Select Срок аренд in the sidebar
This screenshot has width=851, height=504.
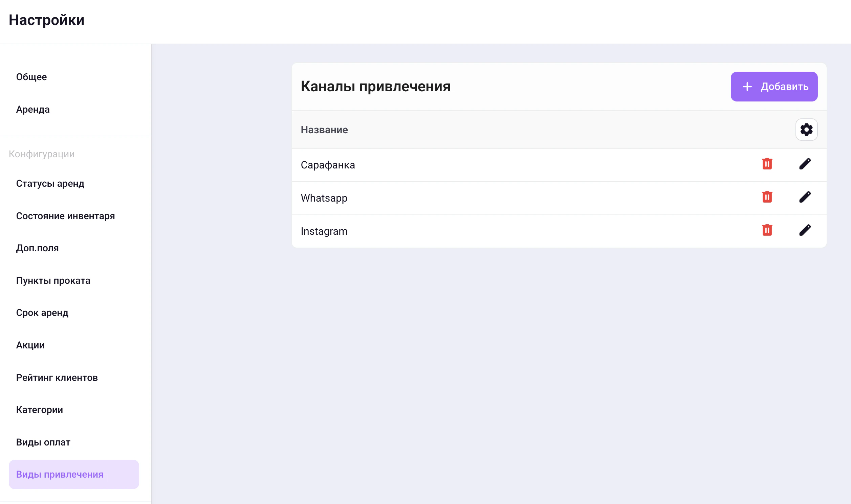point(42,313)
